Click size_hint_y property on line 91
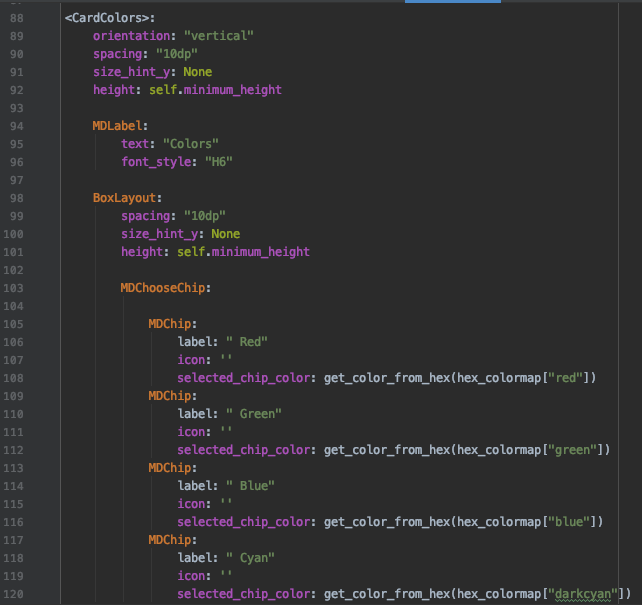Screen dimensions: 642x605 pyautogui.click(x=131, y=72)
